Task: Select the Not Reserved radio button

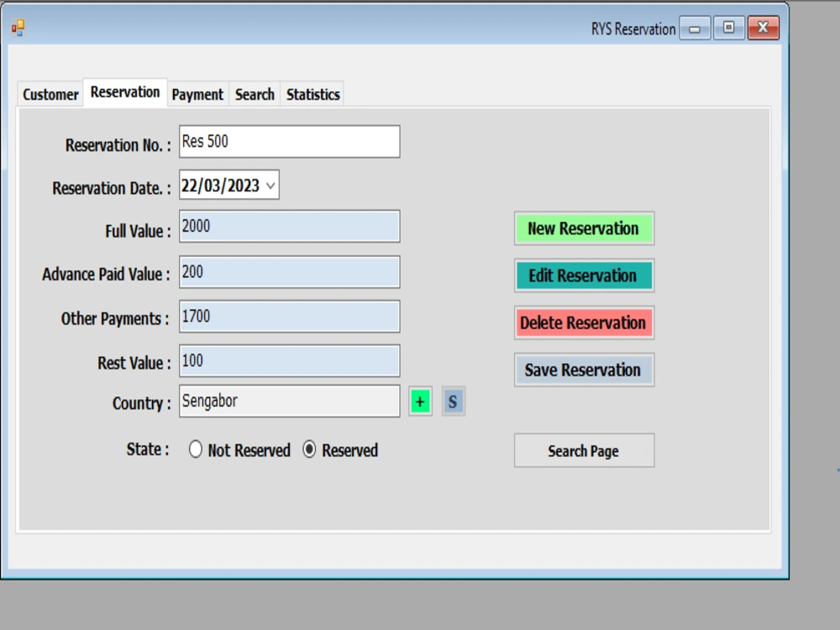Action: coord(196,450)
